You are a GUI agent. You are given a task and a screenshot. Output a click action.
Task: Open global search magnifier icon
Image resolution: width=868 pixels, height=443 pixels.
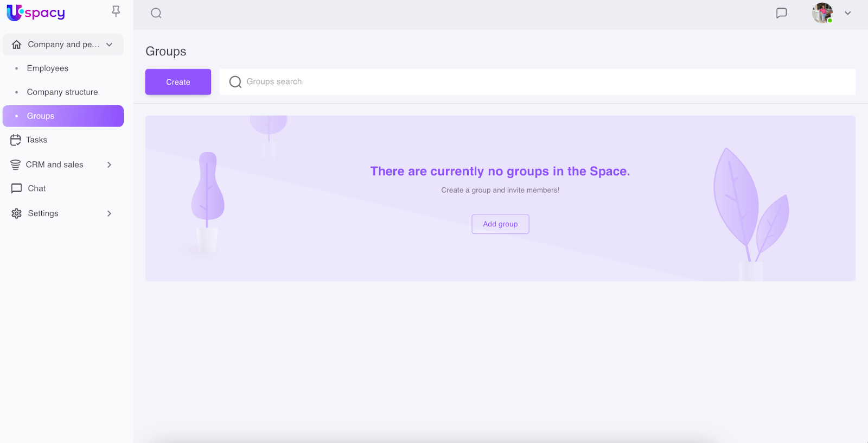pos(156,13)
